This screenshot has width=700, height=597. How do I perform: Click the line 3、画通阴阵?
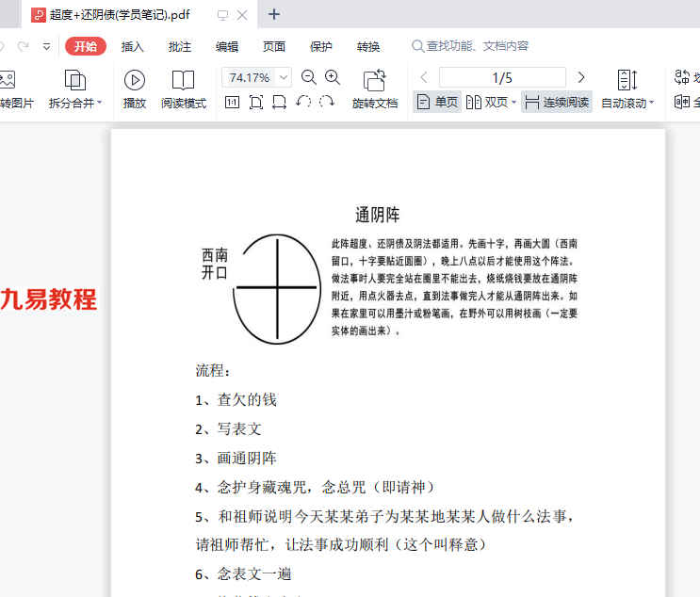point(236,459)
